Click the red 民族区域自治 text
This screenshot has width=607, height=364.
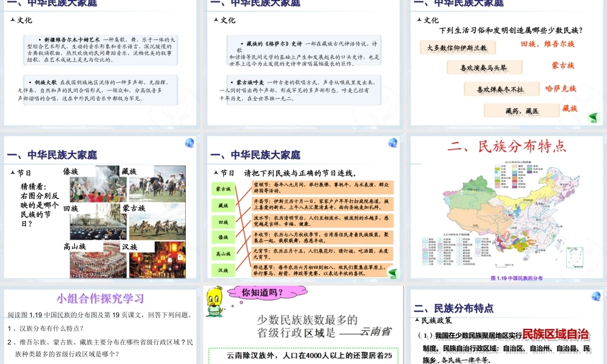[x=555, y=334]
